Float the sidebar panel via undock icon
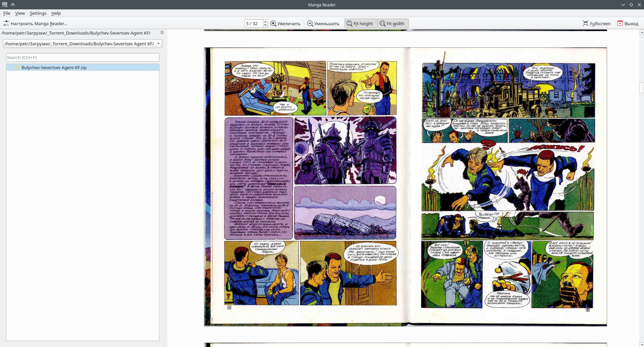The image size is (644, 347). point(162,33)
